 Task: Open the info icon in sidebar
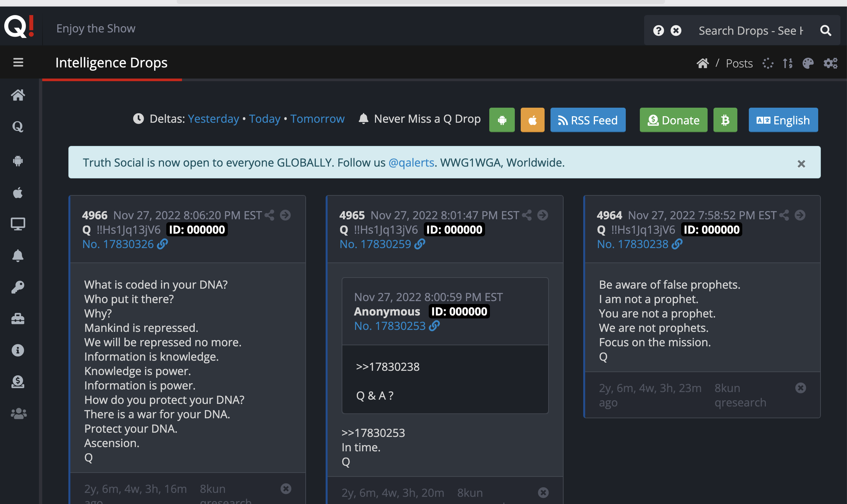point(18,350)
